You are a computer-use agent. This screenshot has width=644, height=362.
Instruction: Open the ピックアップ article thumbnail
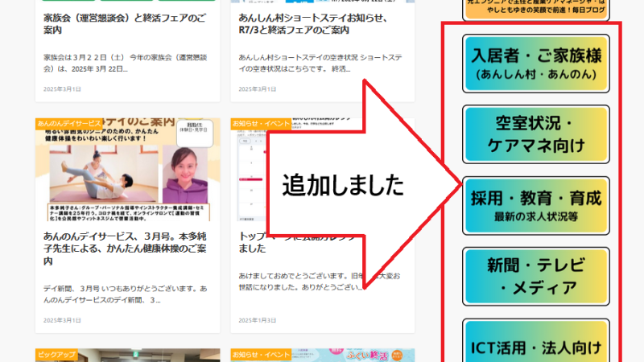pyautogui.click(x=128, y=356)
